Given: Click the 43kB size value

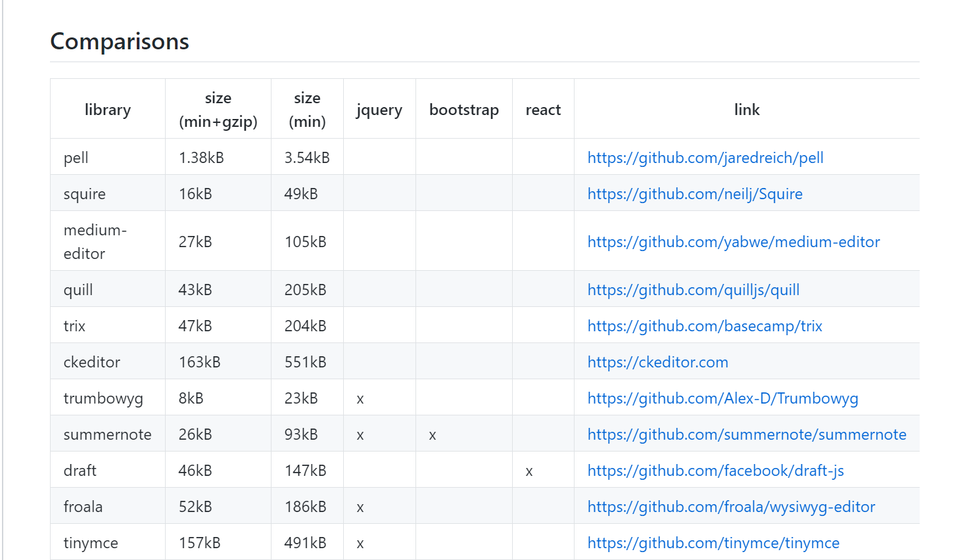Looking at the screenshot, I should (195, 290).
